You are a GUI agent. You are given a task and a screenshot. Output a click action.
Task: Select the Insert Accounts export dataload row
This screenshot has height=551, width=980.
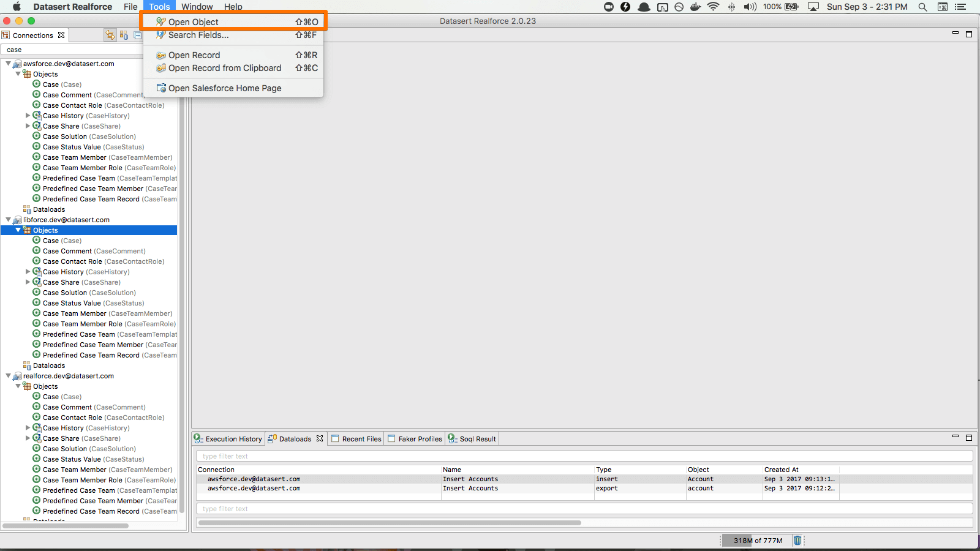(x=470, y=489)
